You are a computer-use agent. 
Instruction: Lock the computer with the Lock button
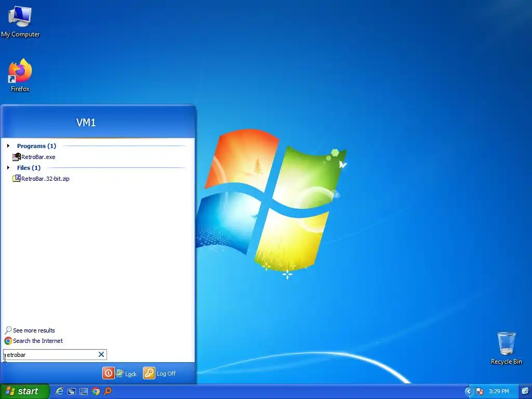(126, 374)
